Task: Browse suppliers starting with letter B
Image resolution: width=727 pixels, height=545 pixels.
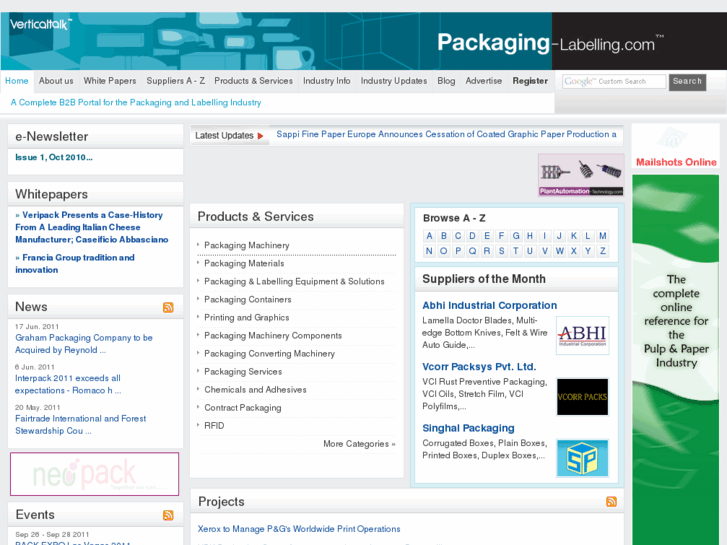Action: (444, 236)
